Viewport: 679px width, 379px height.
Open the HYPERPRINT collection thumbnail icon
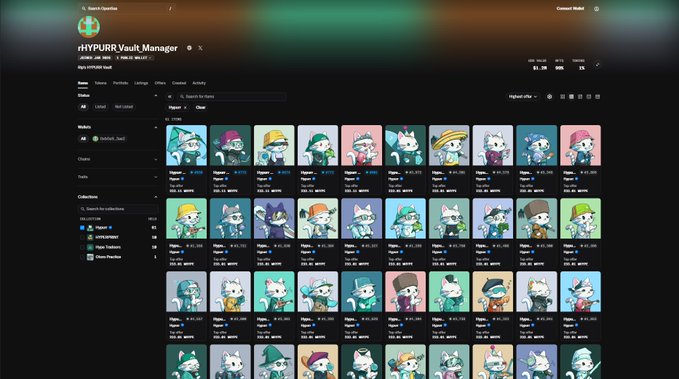[90, 237]
